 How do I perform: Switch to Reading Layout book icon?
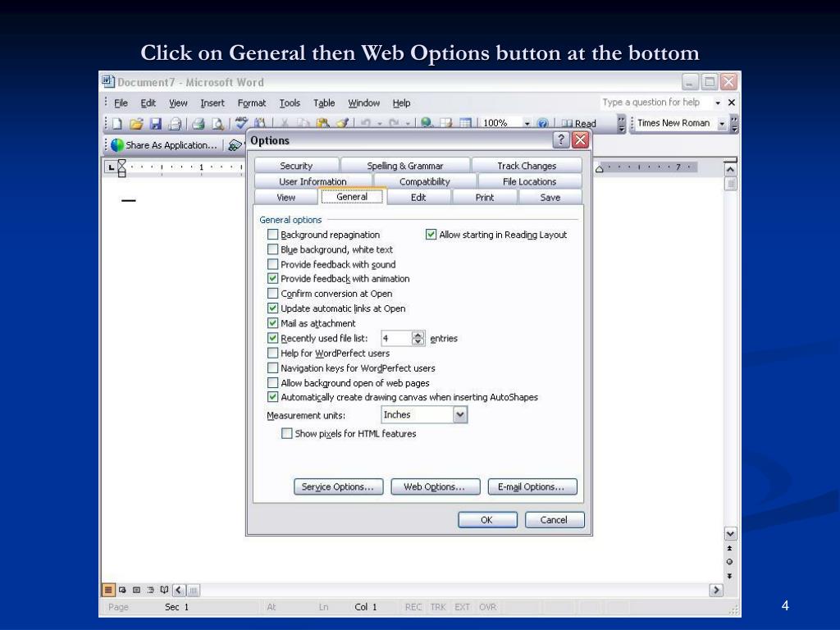coord(164,590)
